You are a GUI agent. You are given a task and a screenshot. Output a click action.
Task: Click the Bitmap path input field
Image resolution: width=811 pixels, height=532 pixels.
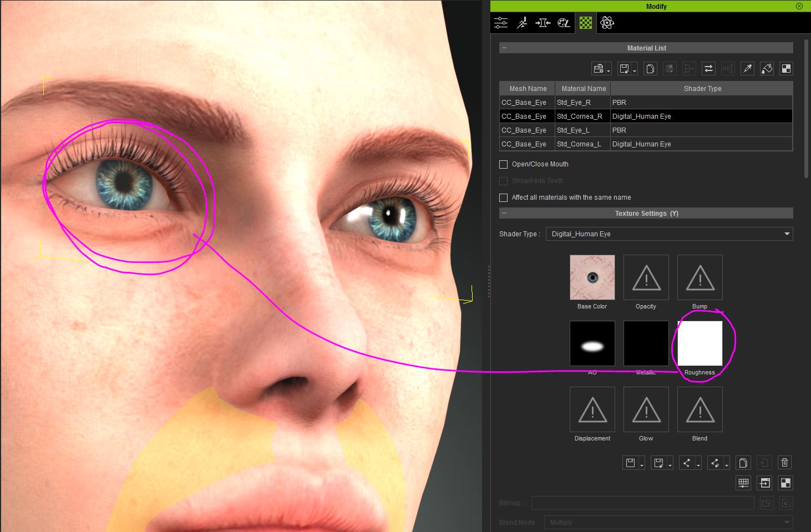click(642, 503)
